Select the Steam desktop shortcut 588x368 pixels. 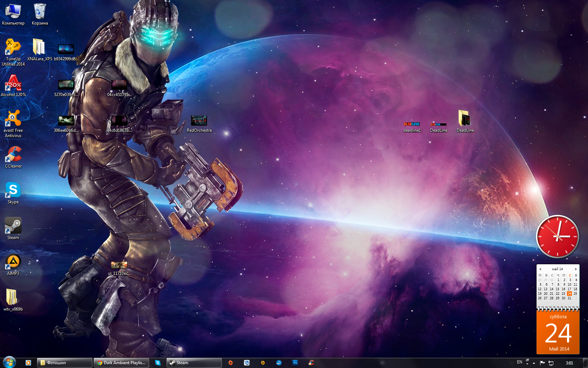pos(13,229)
